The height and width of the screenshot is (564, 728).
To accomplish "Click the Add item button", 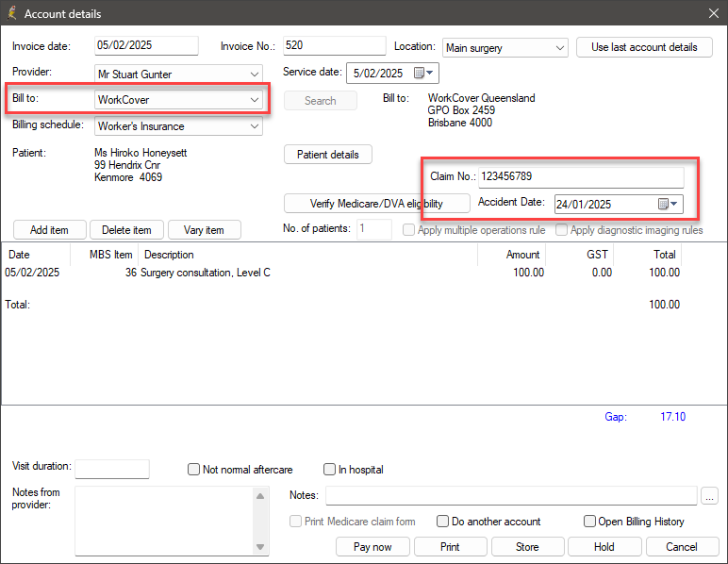I will (x=50, y=230).
